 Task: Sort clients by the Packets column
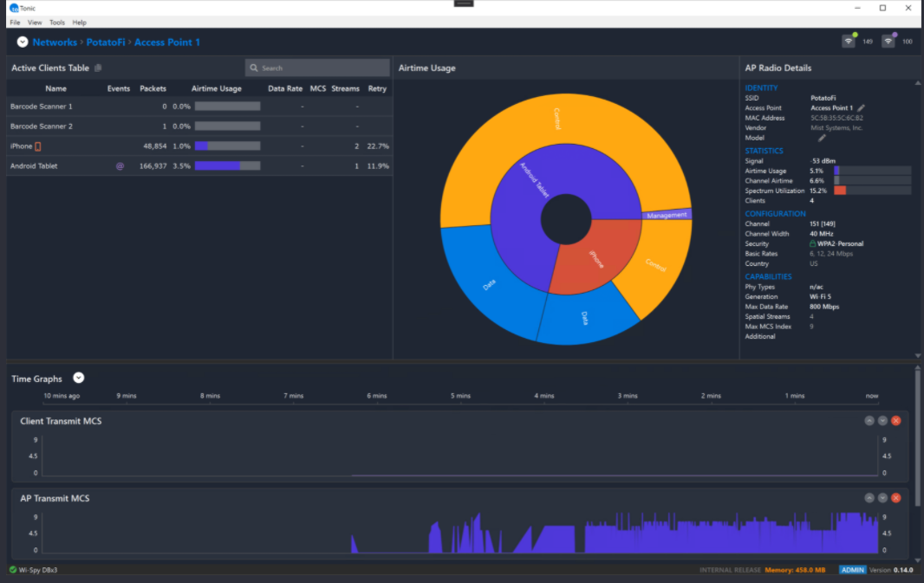153,89
